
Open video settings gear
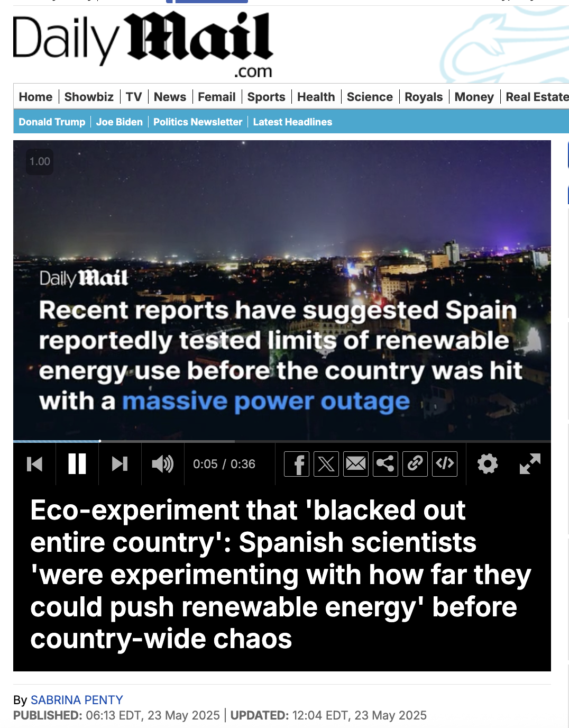487,464
